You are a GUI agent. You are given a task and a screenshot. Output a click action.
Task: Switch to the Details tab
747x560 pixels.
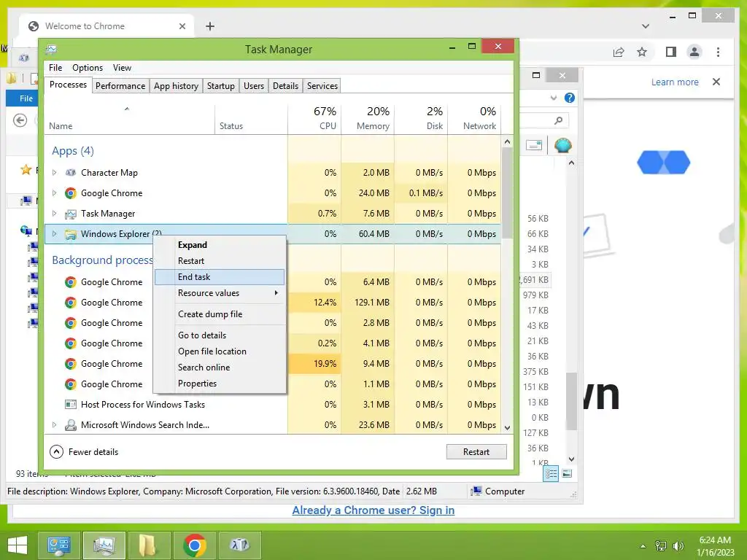(x=285, y=86)
